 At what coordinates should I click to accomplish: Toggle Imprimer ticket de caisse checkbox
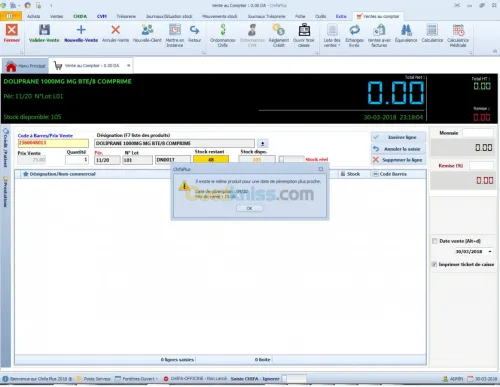(434, 264)
